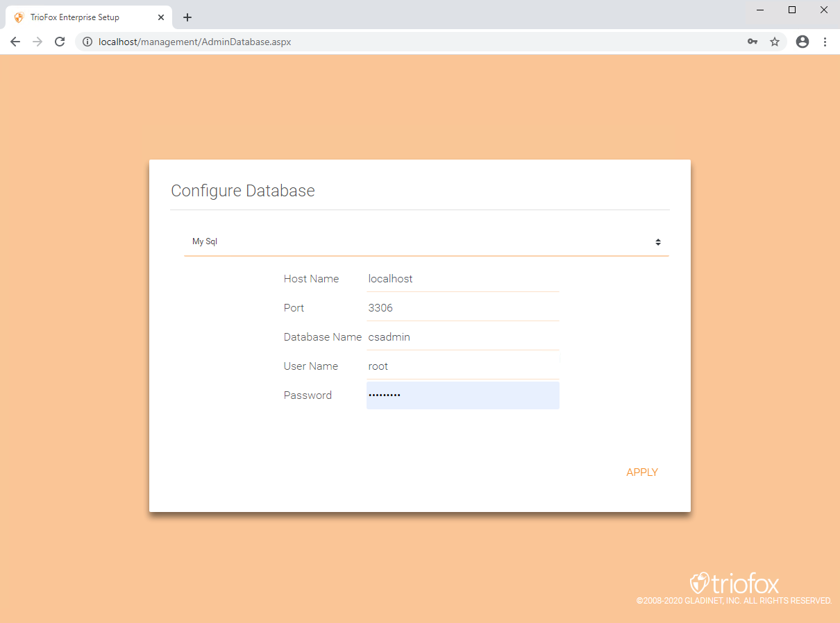
Task: Focus the Database Name field with csadmin
Action: point(462,337)
